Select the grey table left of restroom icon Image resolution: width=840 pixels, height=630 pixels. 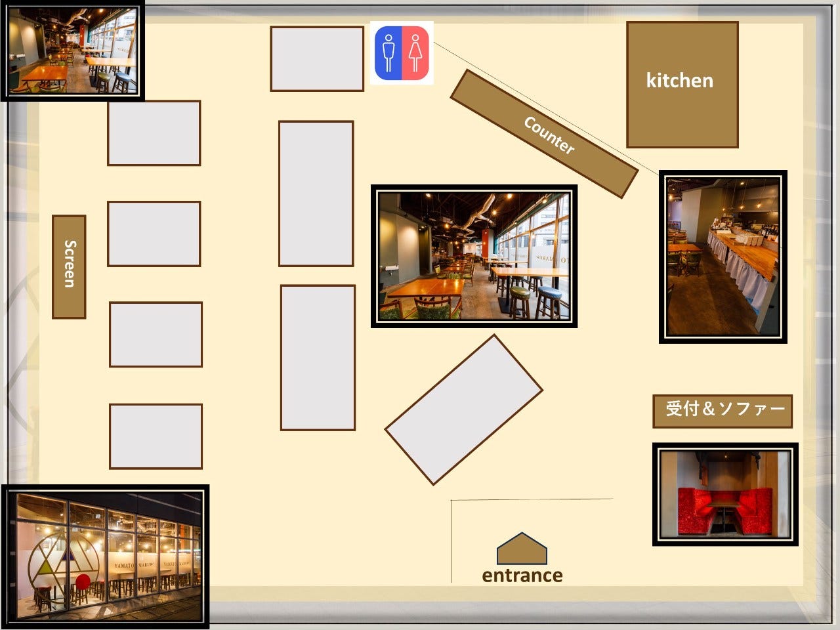point(317,59)
